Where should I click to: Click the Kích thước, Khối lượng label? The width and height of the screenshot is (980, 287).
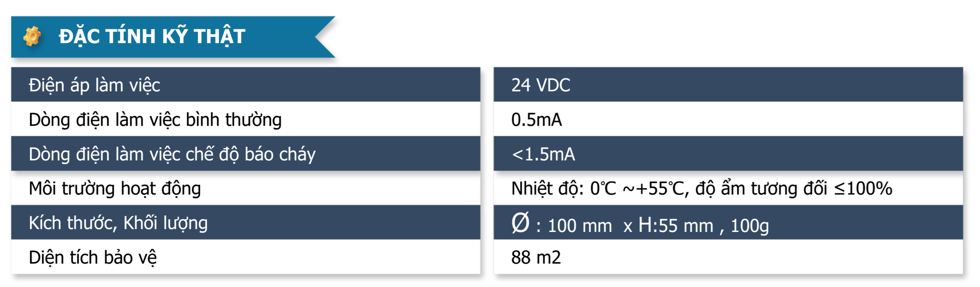(x=118, y=223)
